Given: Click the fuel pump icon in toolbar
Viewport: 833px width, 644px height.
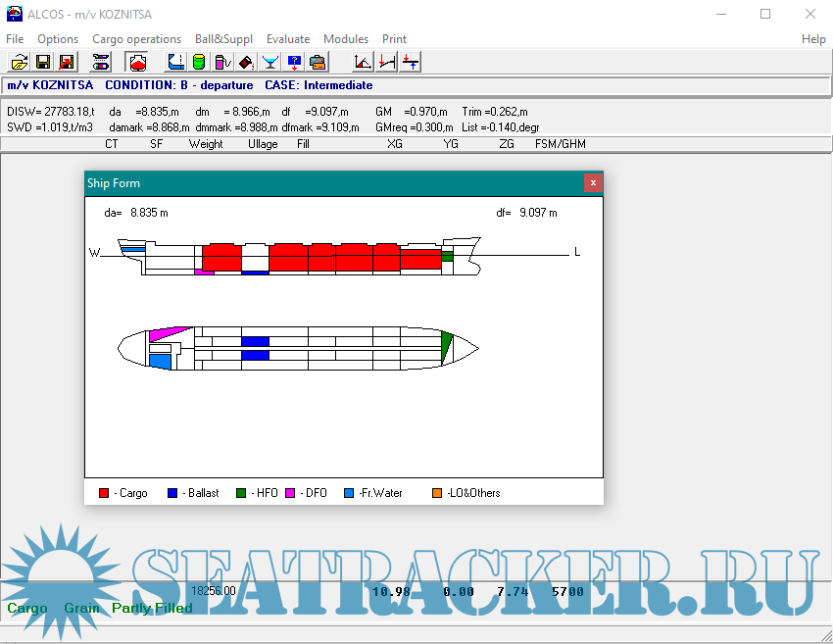Looking at the screenshot, I should pyautogui.click(x=222, y=62).
